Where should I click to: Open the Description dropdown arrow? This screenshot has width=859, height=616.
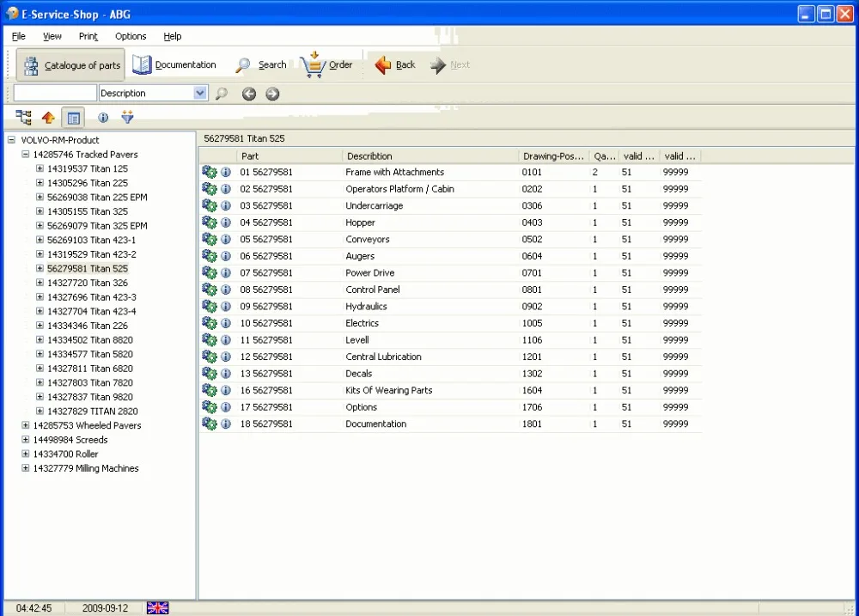pos(200,93)
